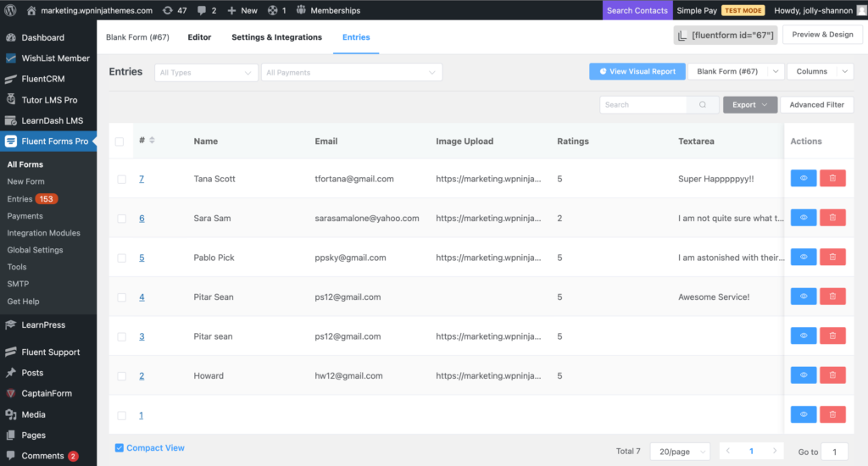This screenshot has height=466, width=868.
Task: Go to the next page arrow
Action: click(x=775, y=451)
